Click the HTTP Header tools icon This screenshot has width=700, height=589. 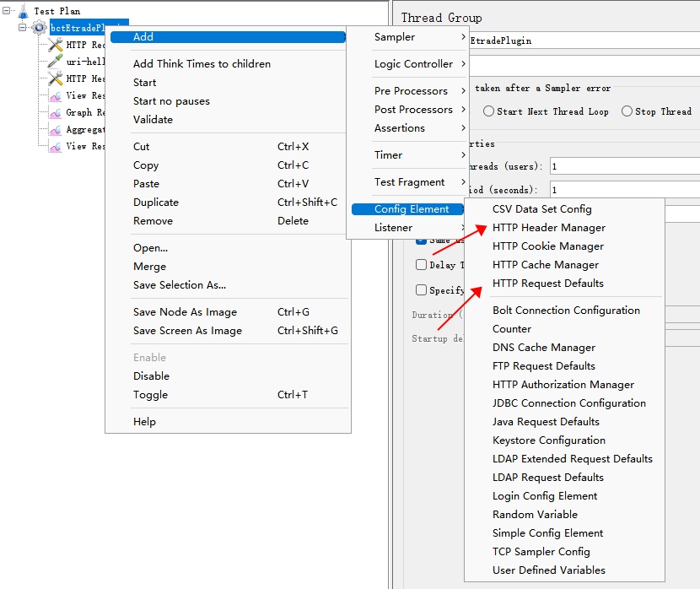coord(56,78)
